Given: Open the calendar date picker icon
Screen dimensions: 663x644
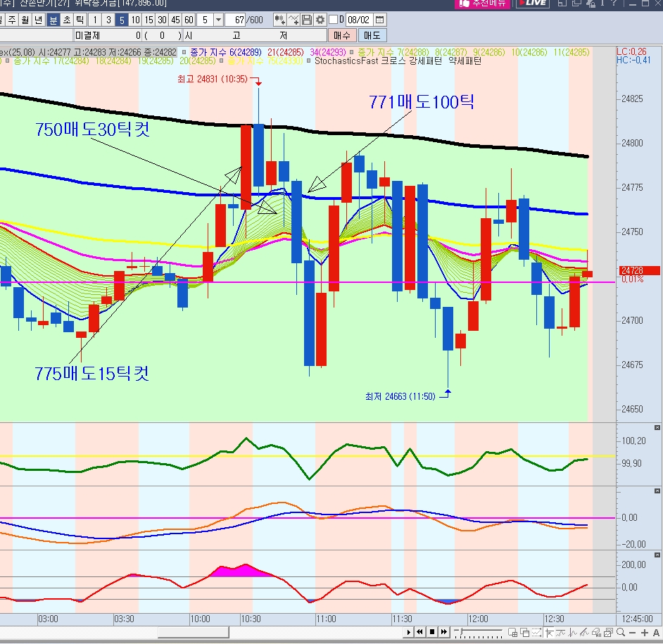Looking at the screenshot, I should coord(380,20).
